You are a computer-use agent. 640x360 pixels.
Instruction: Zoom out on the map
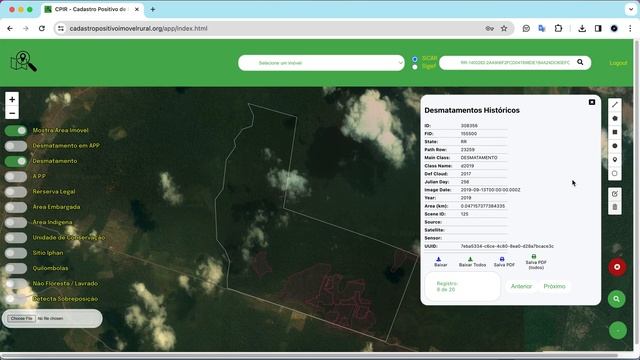click(12, 113)
